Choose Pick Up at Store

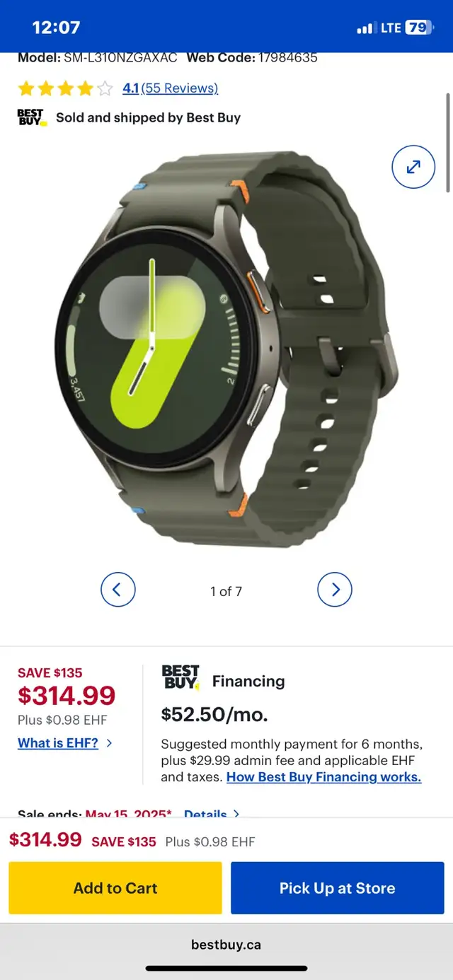point(338,888)
